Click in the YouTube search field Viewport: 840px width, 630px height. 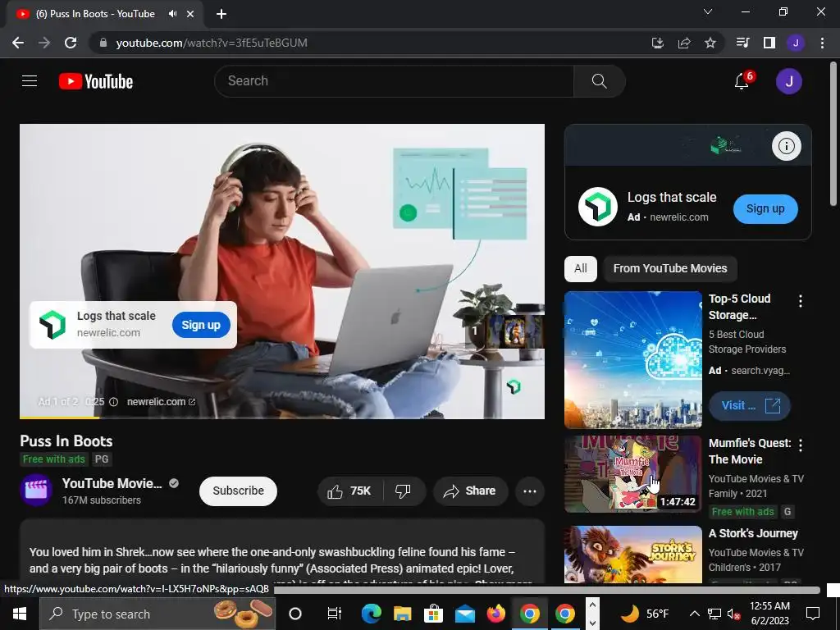(394, 81)
